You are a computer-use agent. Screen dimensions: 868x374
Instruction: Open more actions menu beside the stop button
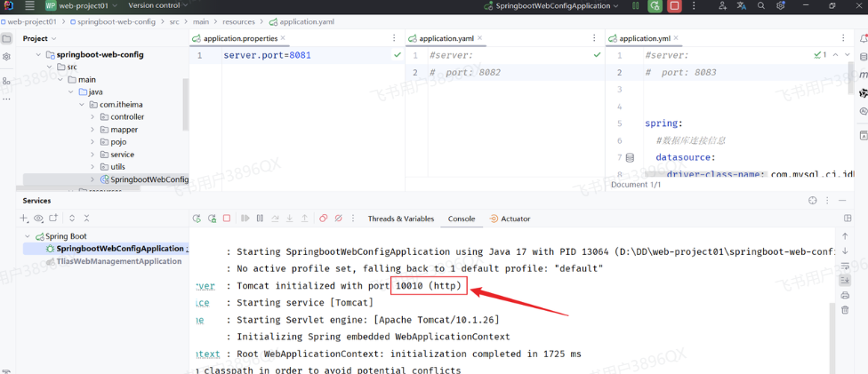pos(693,5)
